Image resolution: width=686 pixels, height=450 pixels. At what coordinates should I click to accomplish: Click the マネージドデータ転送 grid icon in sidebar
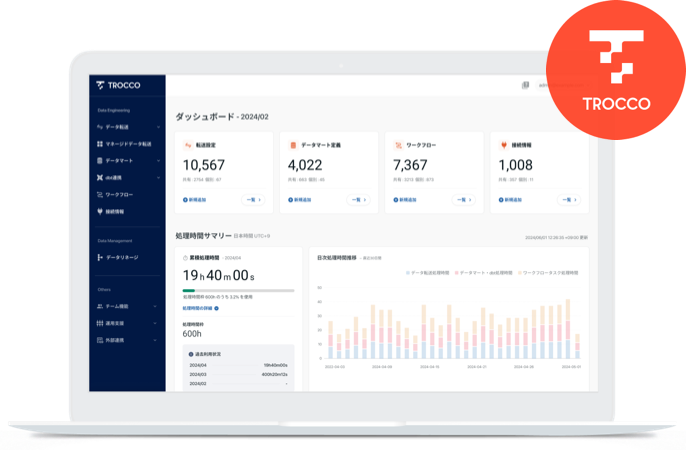(x=99, y=144)
